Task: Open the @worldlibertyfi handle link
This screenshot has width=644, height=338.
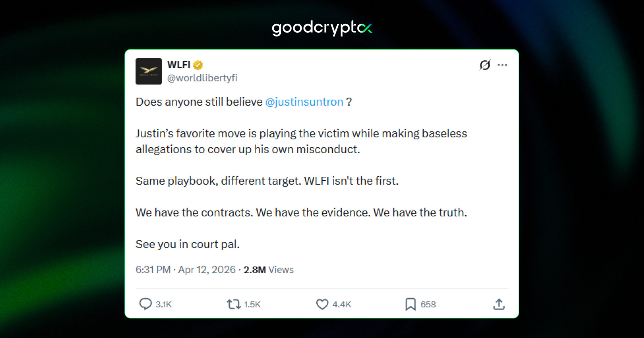Action: [x=202, y=78]
